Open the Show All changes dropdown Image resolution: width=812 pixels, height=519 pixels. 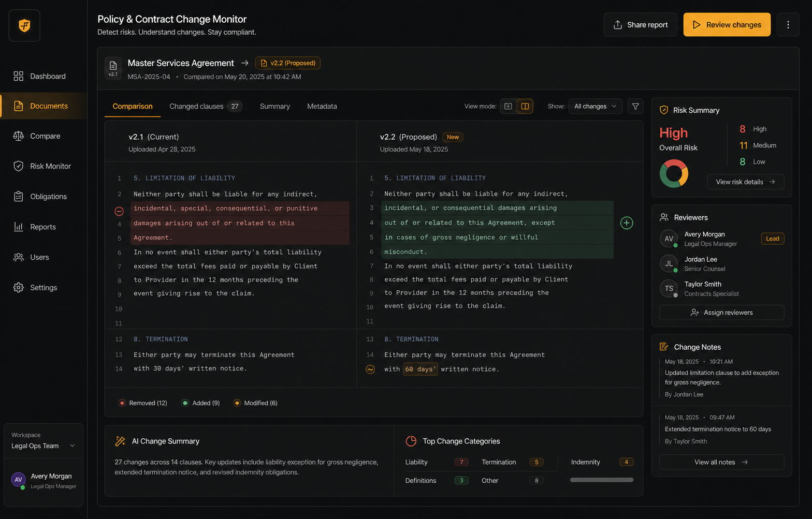coord(595,106)
